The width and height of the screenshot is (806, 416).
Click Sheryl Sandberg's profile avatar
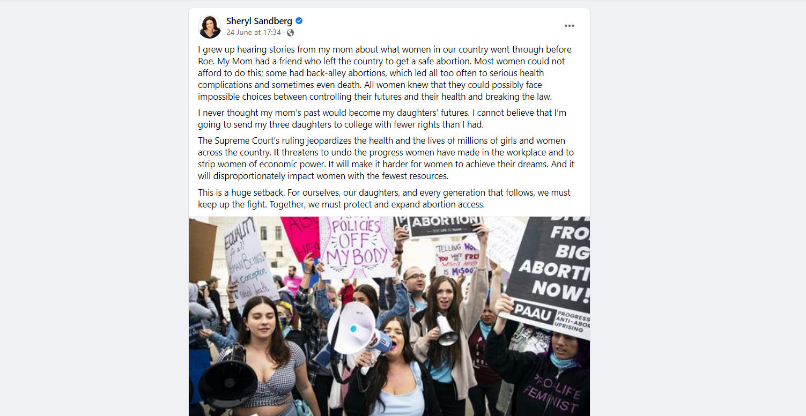(210, 27)
